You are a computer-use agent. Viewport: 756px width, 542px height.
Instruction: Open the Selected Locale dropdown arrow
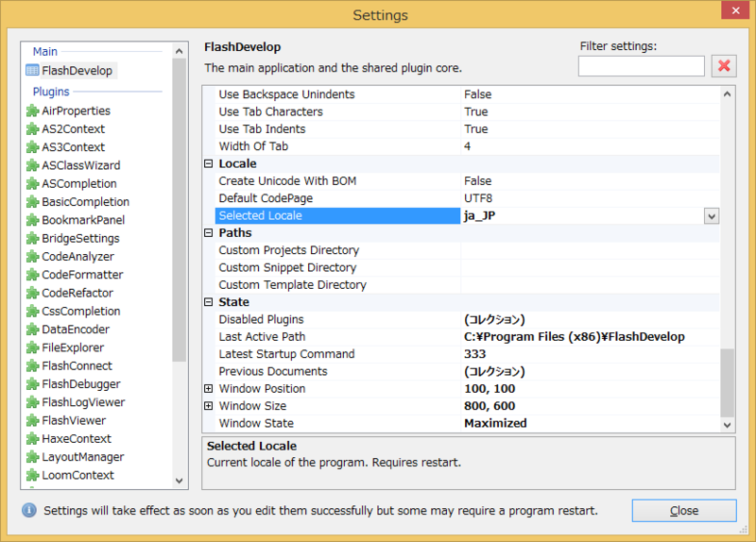712,216
